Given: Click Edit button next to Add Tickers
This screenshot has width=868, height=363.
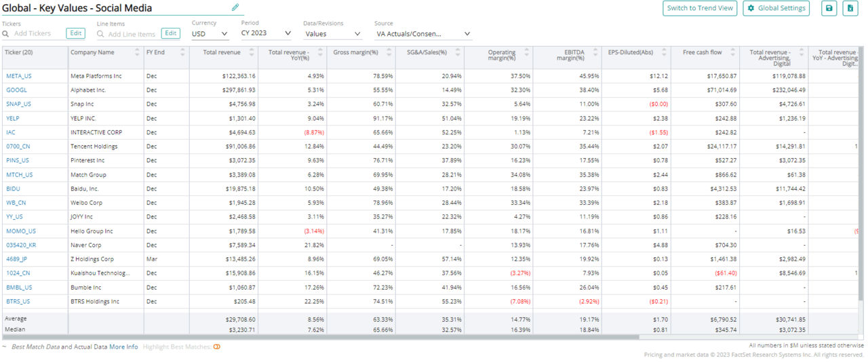Looking at the screenshot, I should coord(76,33).
